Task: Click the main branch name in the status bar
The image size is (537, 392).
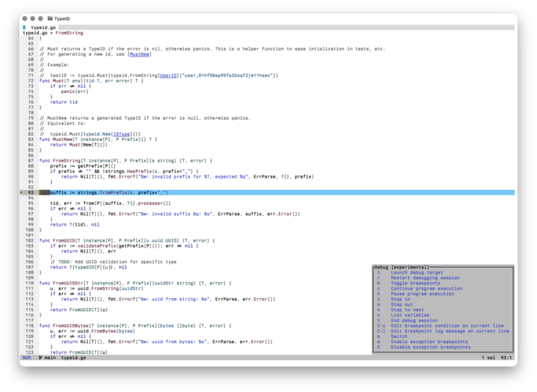Action: pyautogui.click(x=50, y=358)
